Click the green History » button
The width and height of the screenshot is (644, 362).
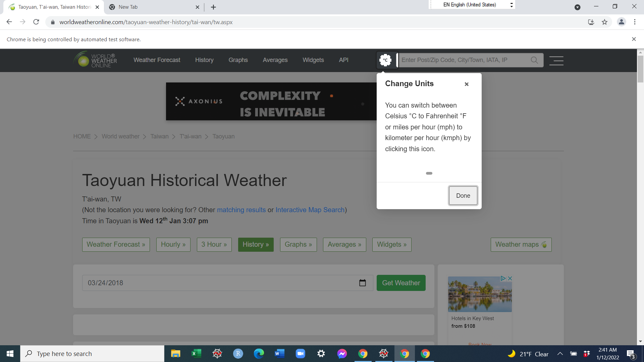point(256,245)
